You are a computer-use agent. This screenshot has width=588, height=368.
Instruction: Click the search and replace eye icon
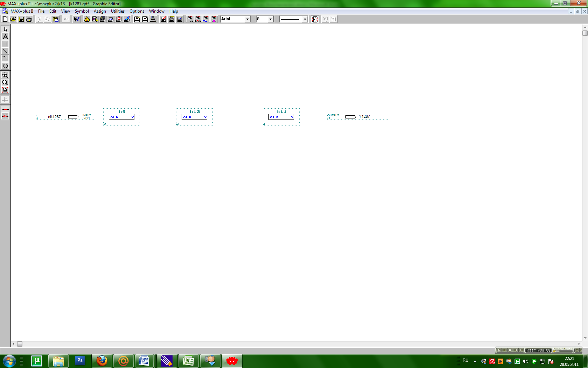[x=198, y=19]
